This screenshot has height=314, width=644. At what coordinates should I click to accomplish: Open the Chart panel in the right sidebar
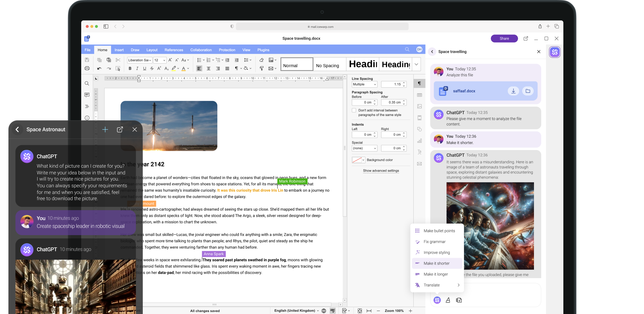pyautogui.click(x=419, y=141)
